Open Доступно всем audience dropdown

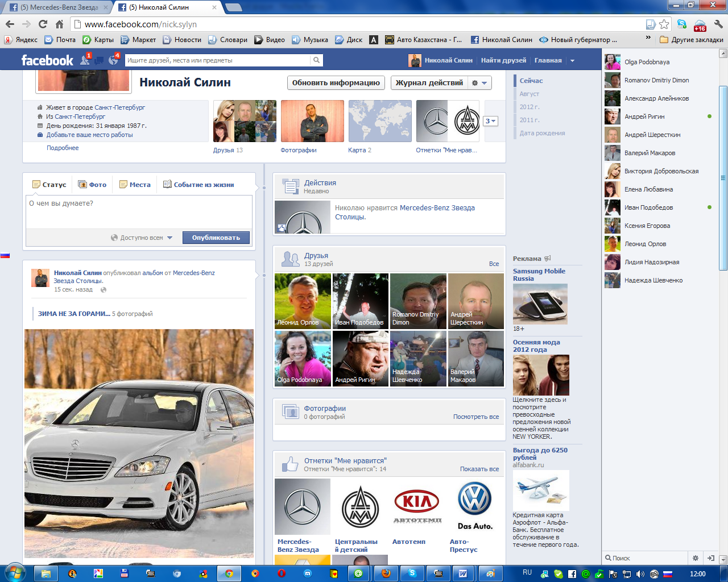tap(142, 238)
